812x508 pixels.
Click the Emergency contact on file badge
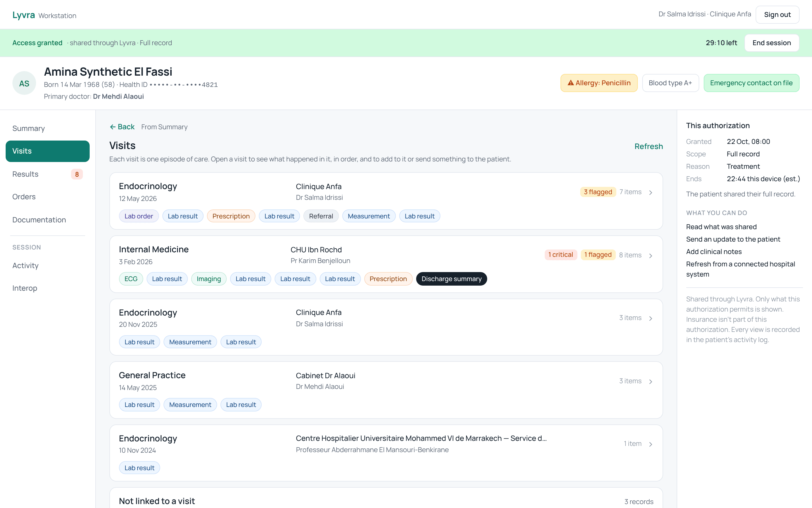point(751,83)
